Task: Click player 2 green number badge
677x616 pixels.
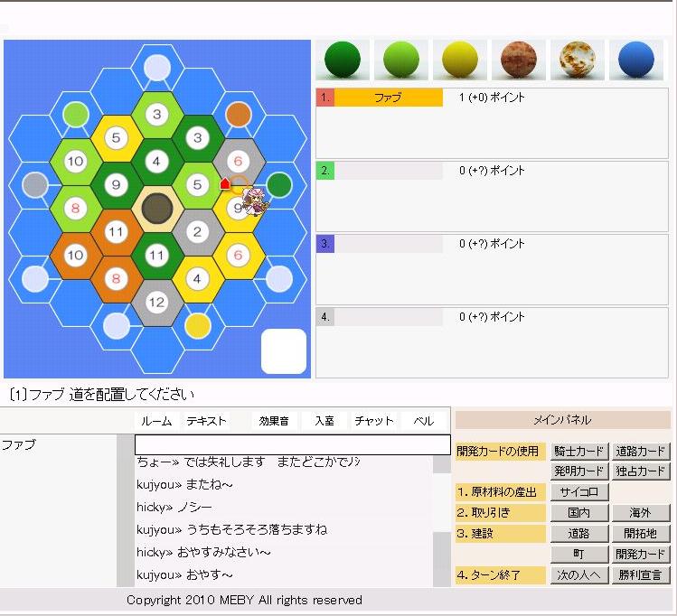Action: [x=325, y=171]
